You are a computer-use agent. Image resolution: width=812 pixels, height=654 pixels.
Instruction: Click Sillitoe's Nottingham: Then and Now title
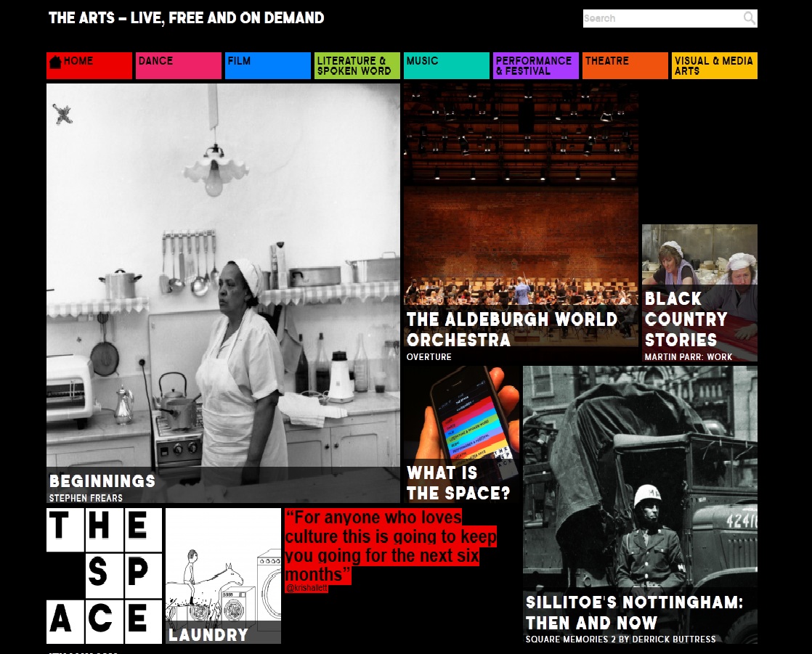634,613
